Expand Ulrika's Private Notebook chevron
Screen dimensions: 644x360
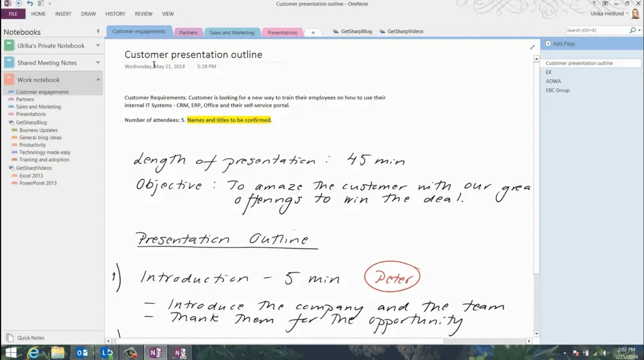coord(98,46)
